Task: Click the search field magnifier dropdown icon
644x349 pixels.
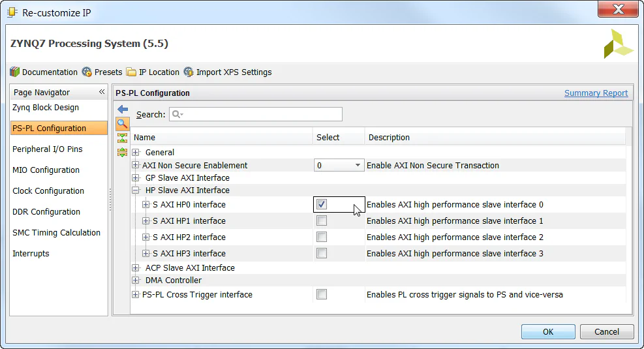Action: pos(177,114)
